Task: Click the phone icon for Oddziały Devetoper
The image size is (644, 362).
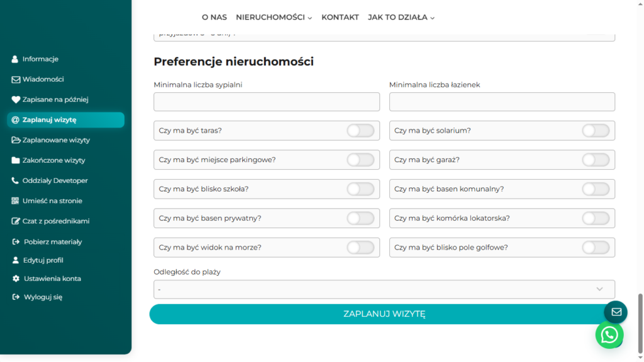Action: [x=16, y=180]
